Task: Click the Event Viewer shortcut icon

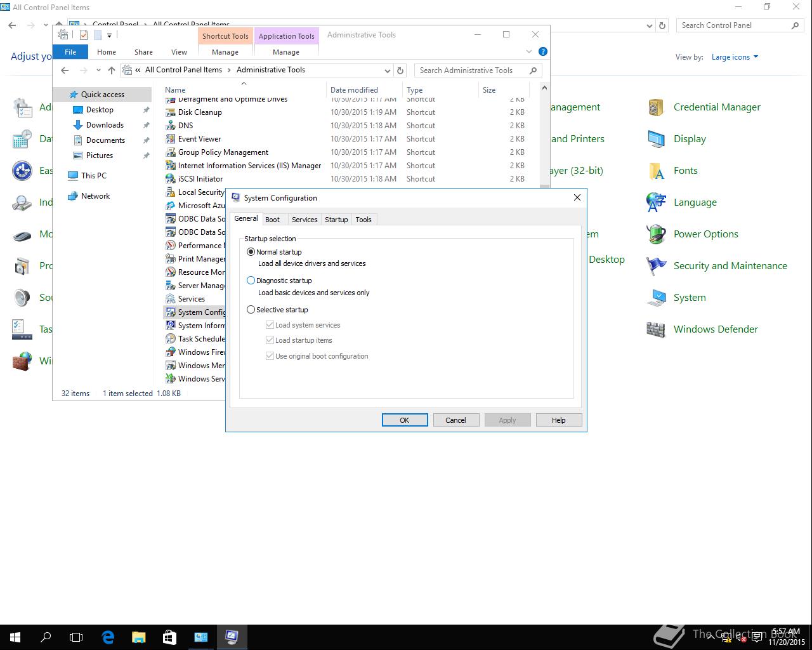Action: pos(170,139)
